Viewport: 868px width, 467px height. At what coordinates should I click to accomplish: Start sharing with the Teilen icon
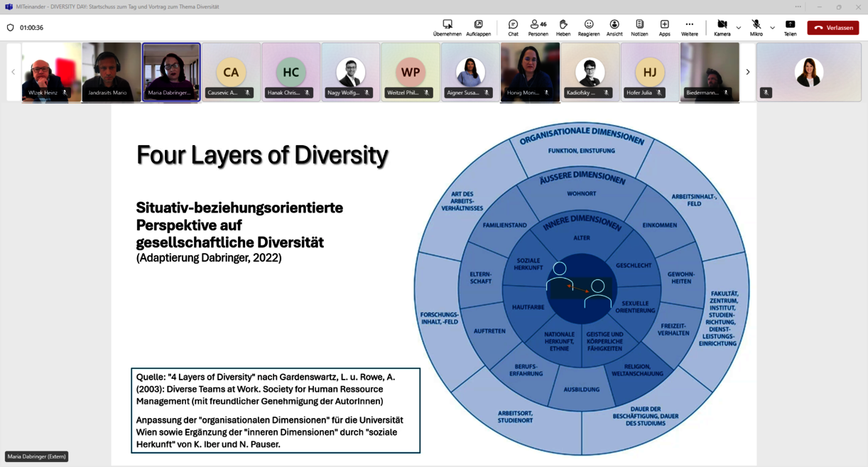790,27
